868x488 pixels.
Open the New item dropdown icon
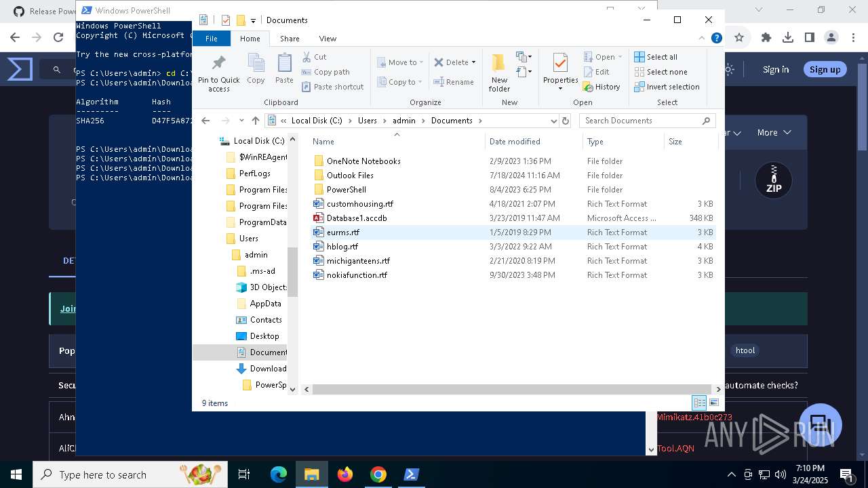point(524,57)
